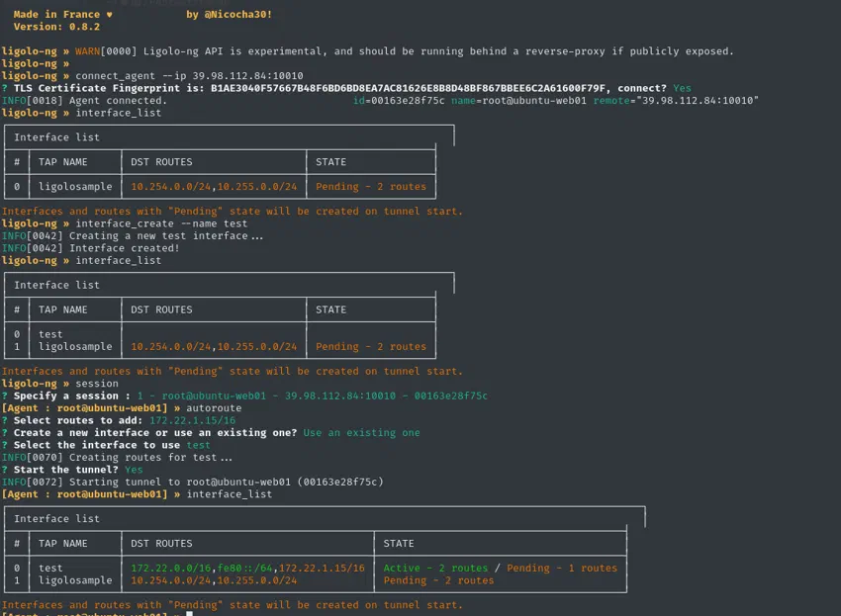This screenshot has height=616, width=841.
Task: Click the Version 0.8.2 text
Action: [x=56, y=27]
